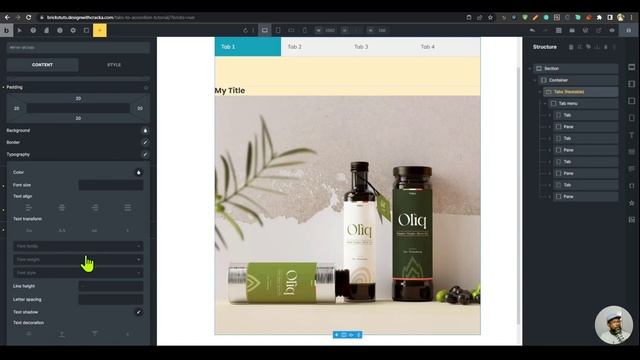Screen dimensions: 640x360
Task: Open the browser extensions puzzle icon
Action: (599, 17)
